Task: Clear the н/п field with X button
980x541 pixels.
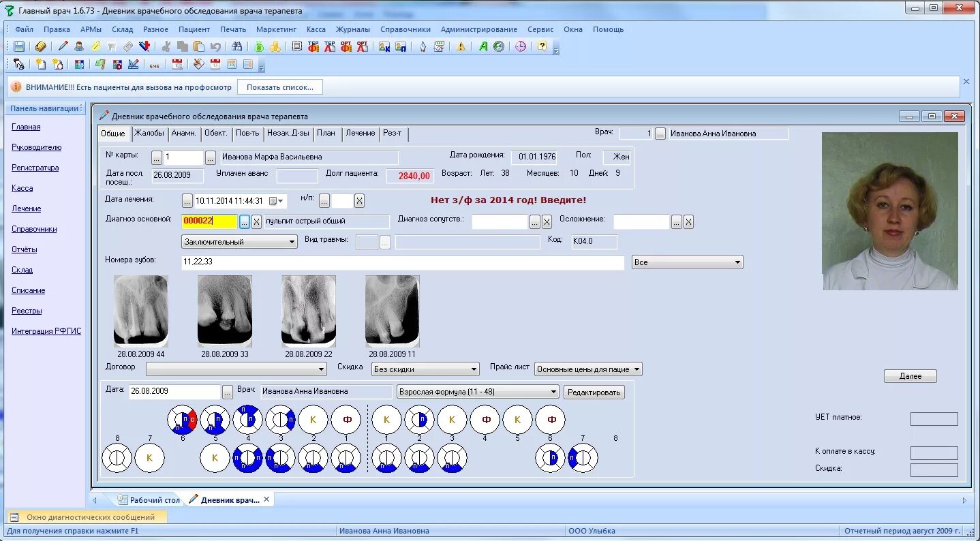Action: (x=359, y=200)
